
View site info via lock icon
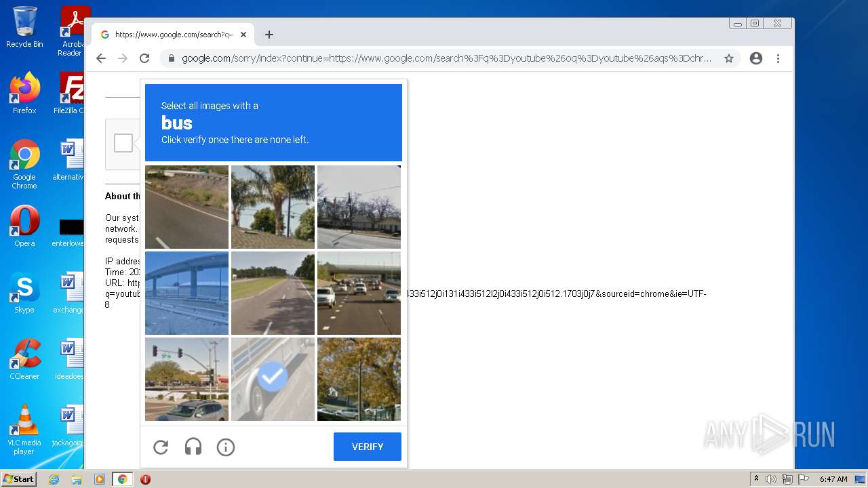(172, 58)
